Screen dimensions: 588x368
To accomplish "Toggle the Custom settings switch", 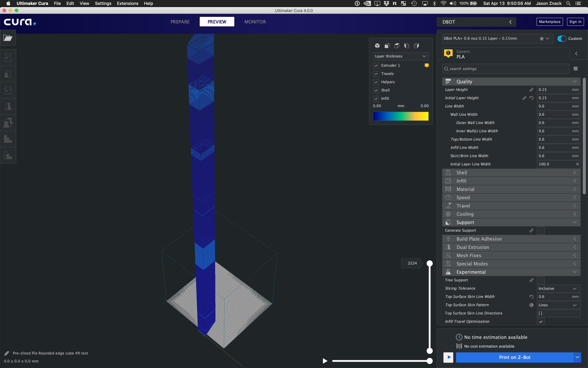I will 562,38.
